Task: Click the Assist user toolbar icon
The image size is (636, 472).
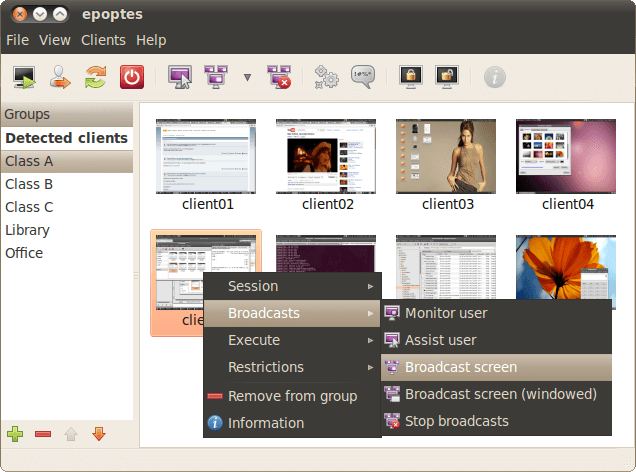Action: (x=180, y=76)
